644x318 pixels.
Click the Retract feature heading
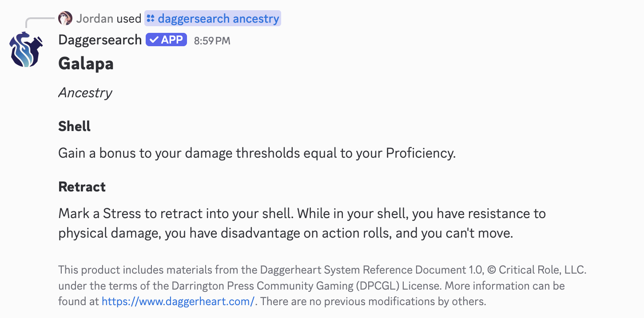tap(82, 187)
